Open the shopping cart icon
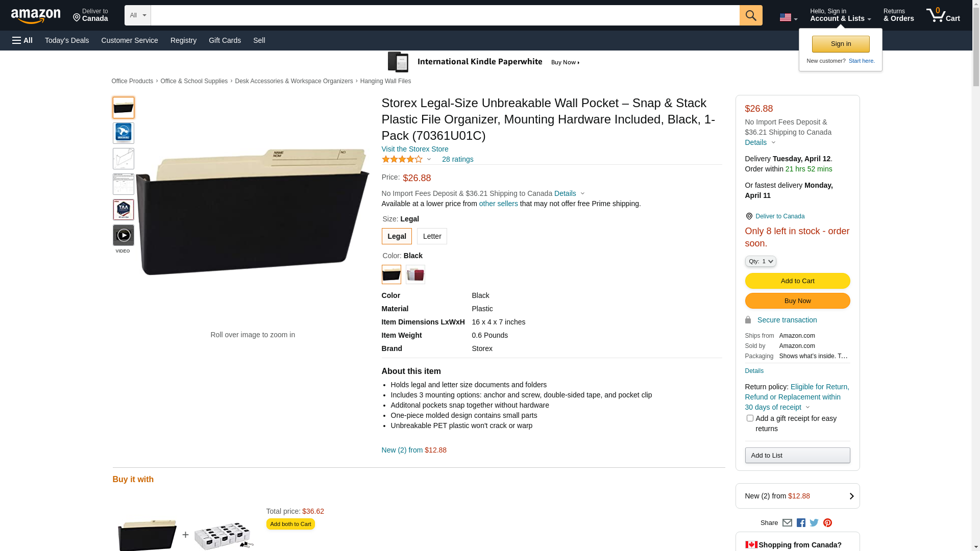 click(x=943, y=15)
